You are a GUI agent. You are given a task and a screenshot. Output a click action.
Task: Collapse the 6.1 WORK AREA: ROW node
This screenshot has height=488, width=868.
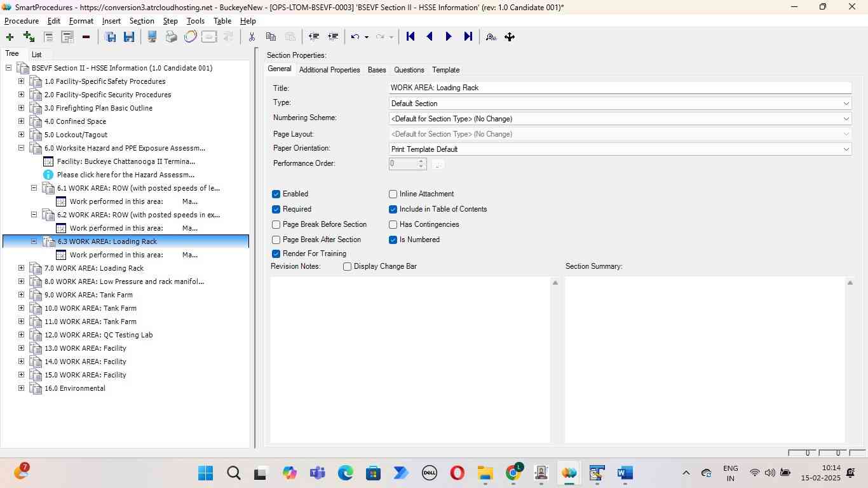[34, 188]
